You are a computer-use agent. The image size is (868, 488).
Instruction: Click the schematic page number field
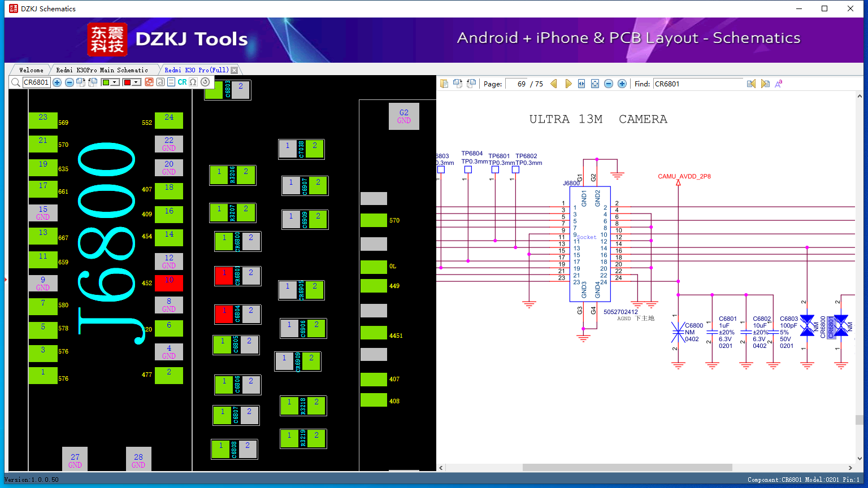pos(516,84)
